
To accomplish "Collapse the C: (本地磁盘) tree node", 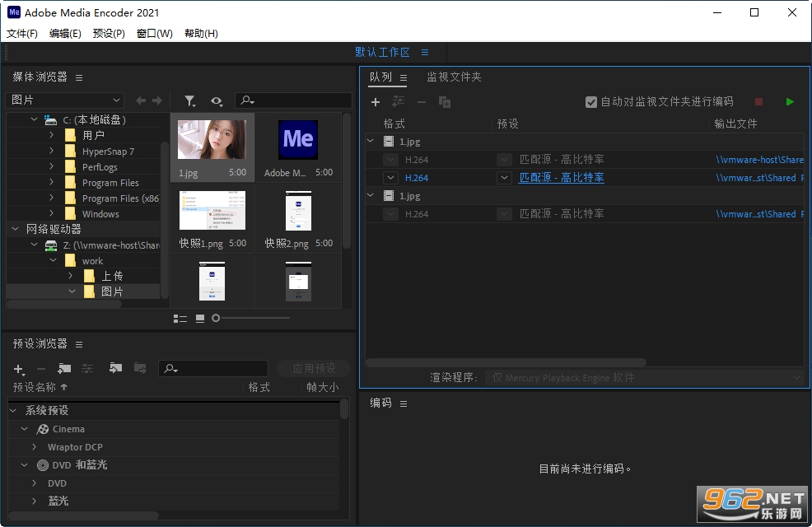I will coord(35,119).
